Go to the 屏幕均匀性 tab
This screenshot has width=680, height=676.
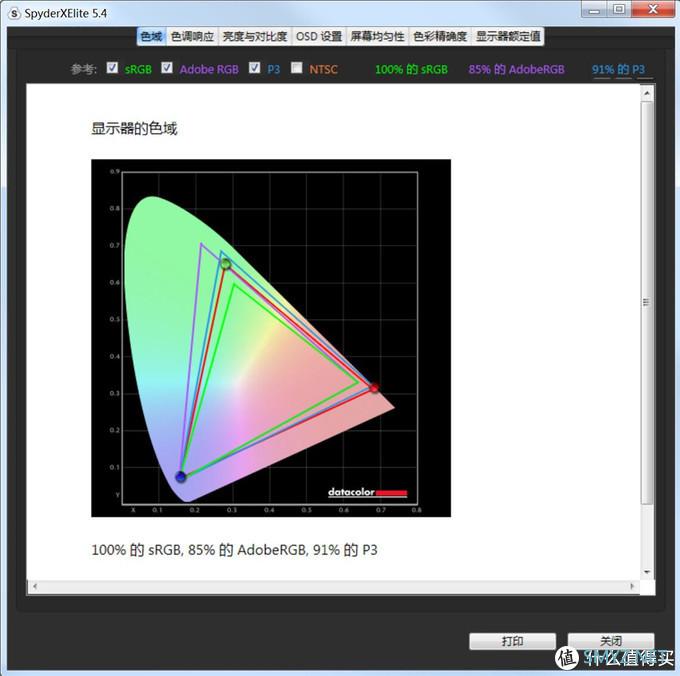click(x=377, y=36)
